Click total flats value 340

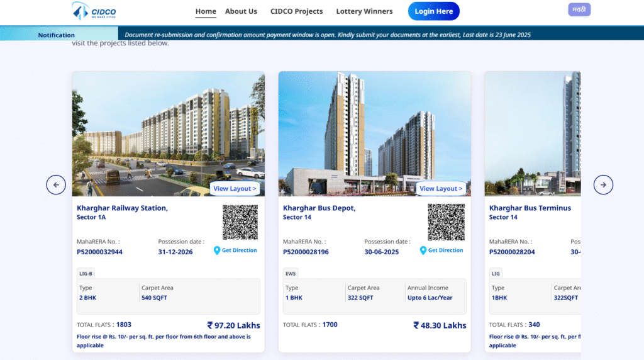click(x=534, y=325)
